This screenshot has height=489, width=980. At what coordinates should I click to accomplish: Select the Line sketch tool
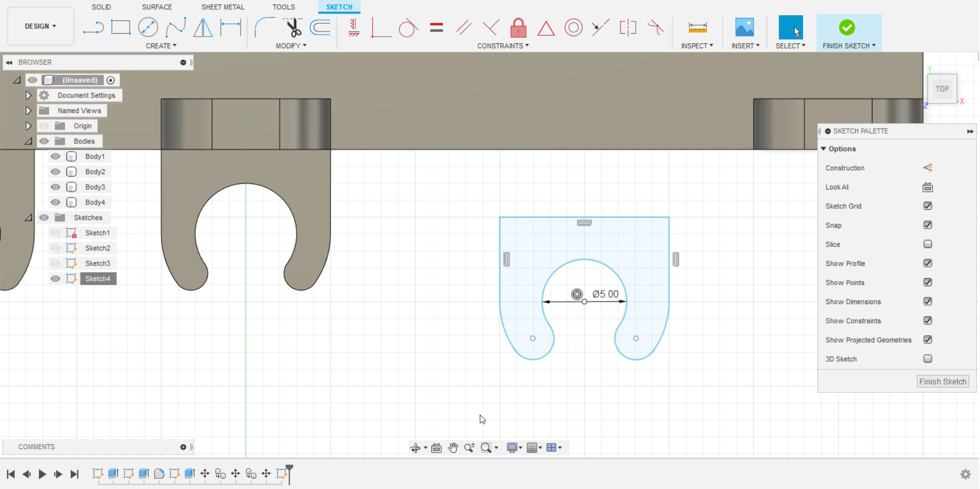point(93,28)
